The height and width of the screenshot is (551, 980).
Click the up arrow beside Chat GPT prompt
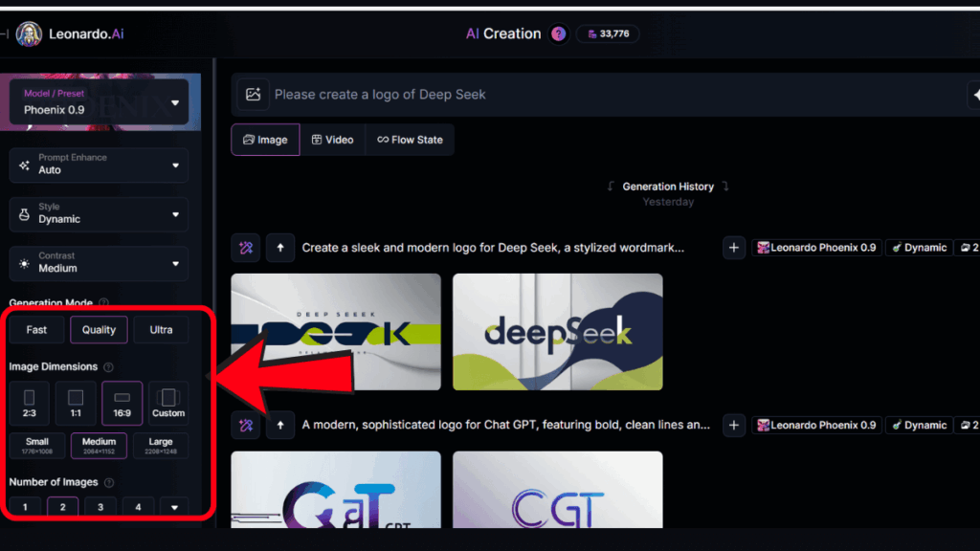tap(280, 426)
